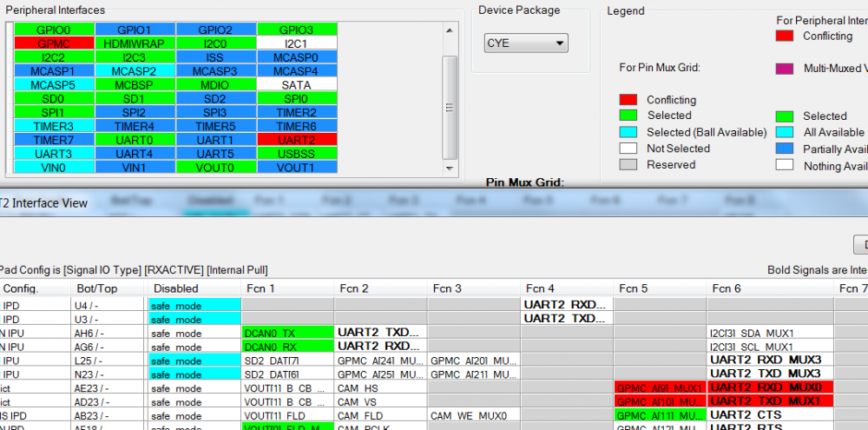
Task: Choose the HDMIWRAP peripheral
Action: click(x=134, y=43)
